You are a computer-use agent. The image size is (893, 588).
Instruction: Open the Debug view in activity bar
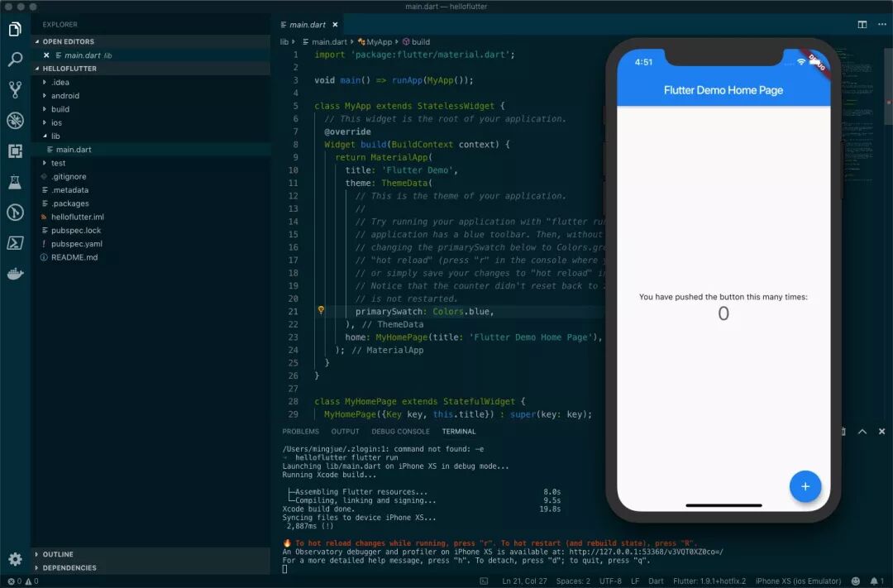[x=16, y=120]
